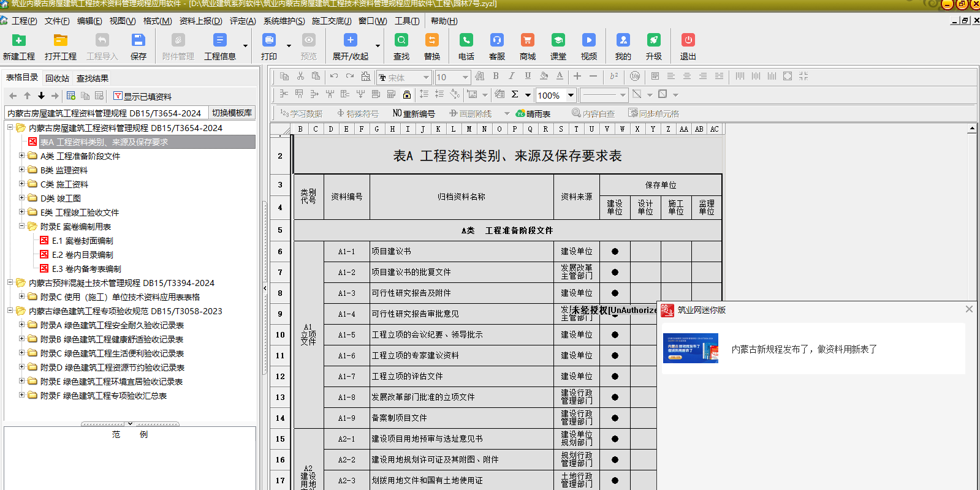Click the 切换模板库 button
The width and height of the screenshot is (980, 490).
(x=232, y=113)
